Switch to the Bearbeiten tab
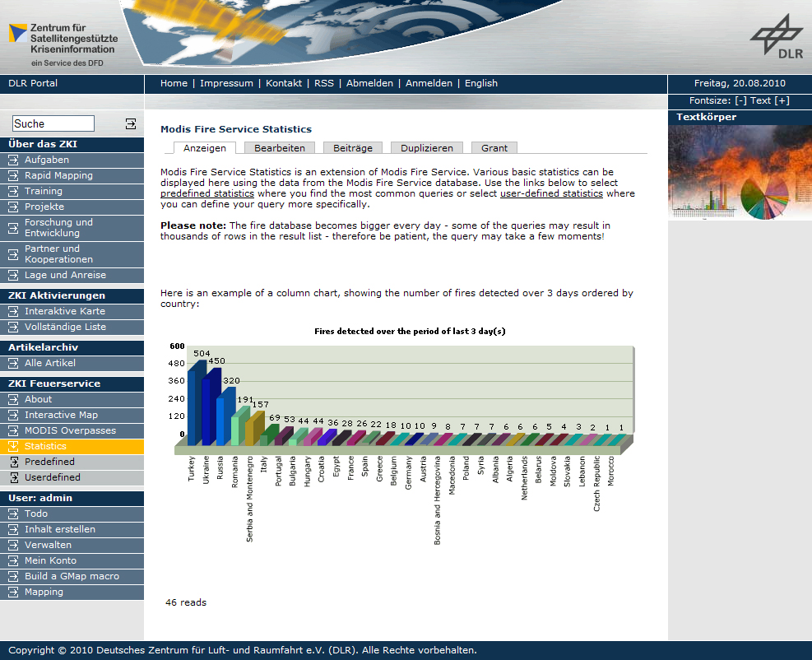Screen dimensions: 812x660 (280, 148)
